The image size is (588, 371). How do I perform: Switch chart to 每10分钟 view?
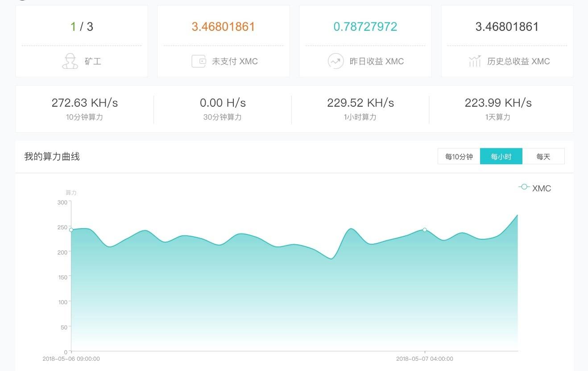tap(459, 157)
